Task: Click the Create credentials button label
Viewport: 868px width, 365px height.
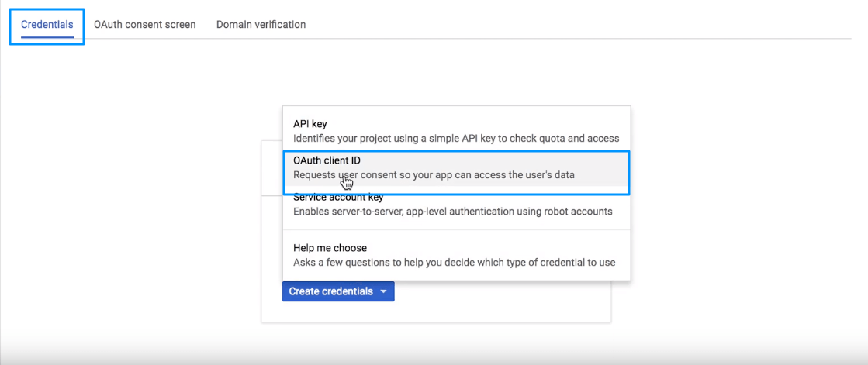Action: pyautogui.click(x=331, y=291)
